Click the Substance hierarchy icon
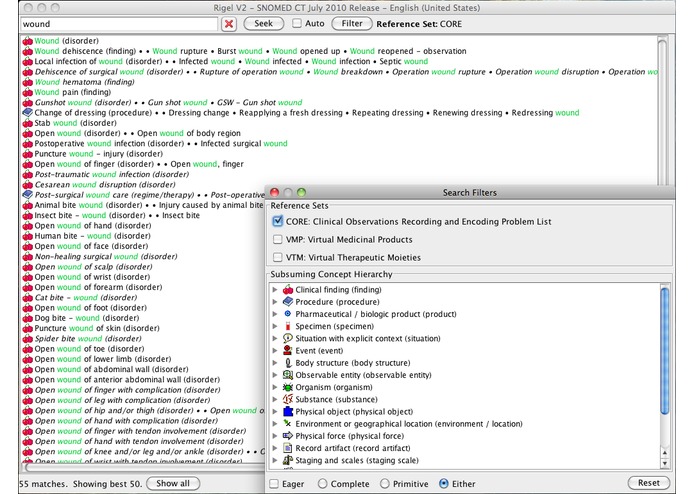This screenshot has width=695, height=494. [x=288, y=399]
